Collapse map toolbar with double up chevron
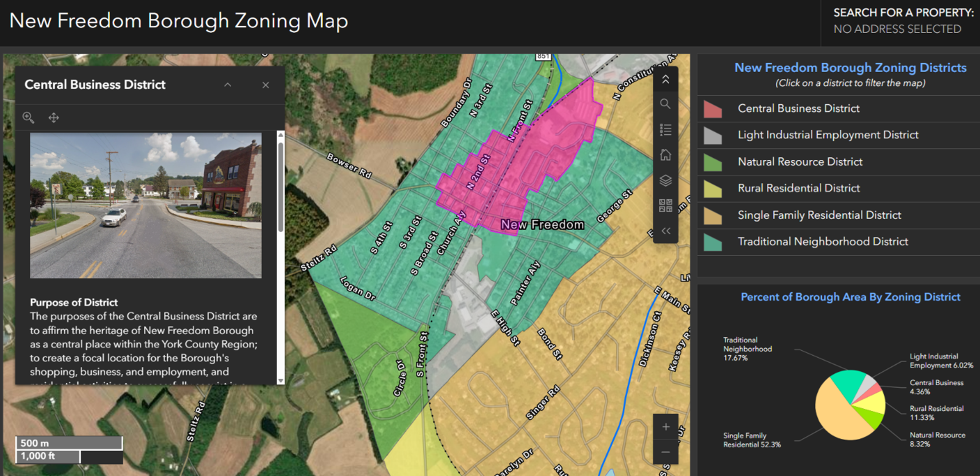 point(665,79)
